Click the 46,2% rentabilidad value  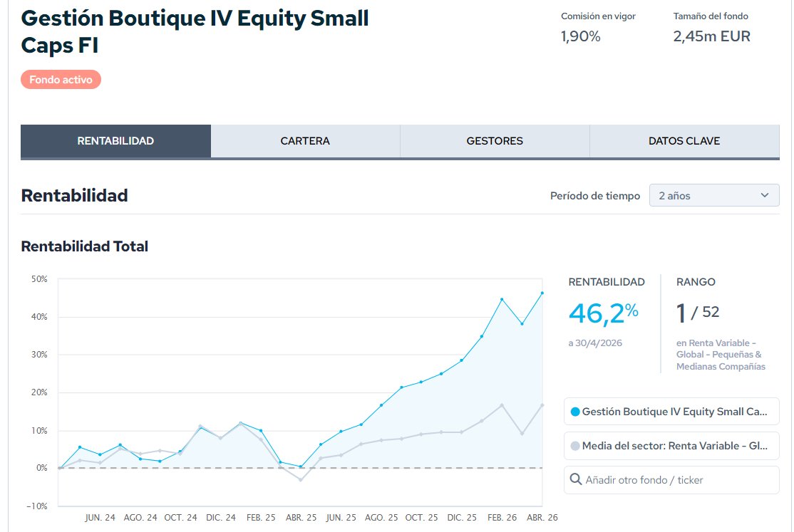tap(603, 313)
